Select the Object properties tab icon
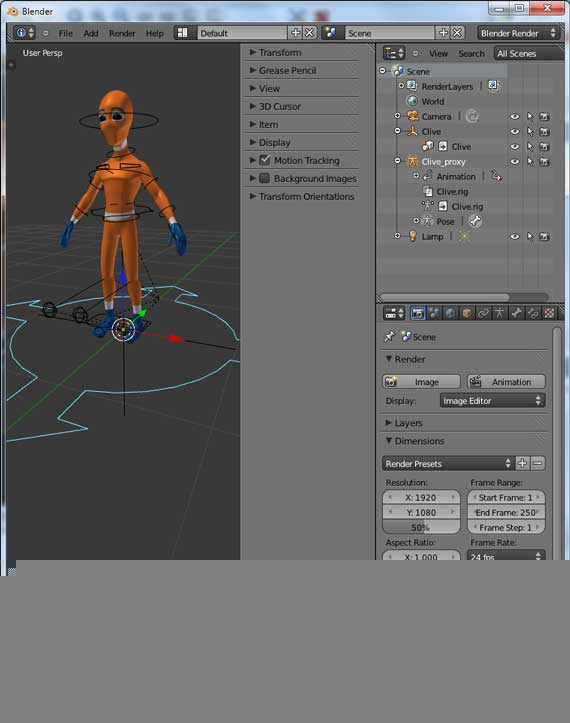The image size is (570, 723). (467, 314)
